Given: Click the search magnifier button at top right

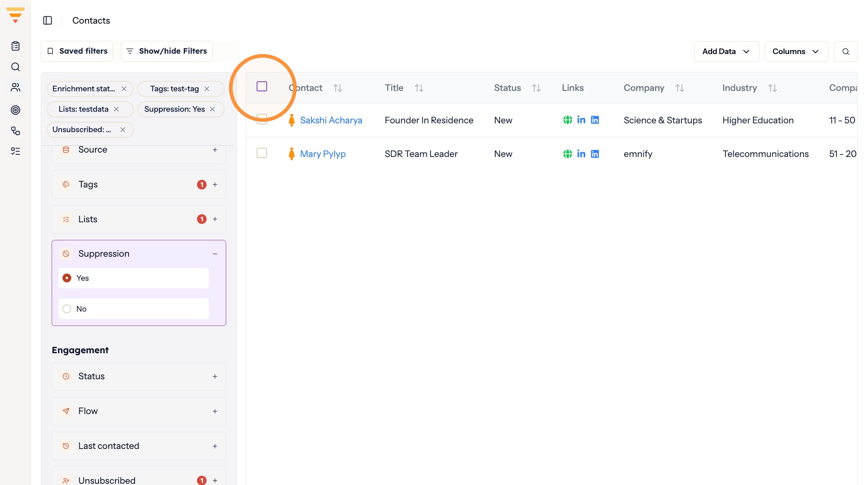Looking at the screenshot, I should (x=846, y=51).
